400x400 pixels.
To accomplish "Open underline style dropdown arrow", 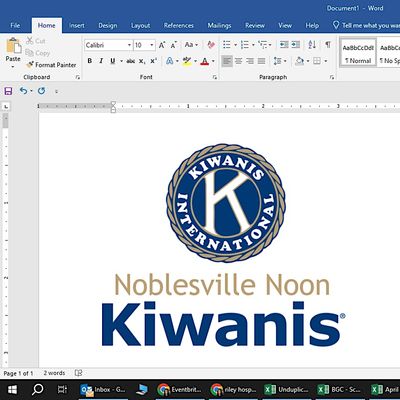I will pyautogui.click(x=121, y=61).
